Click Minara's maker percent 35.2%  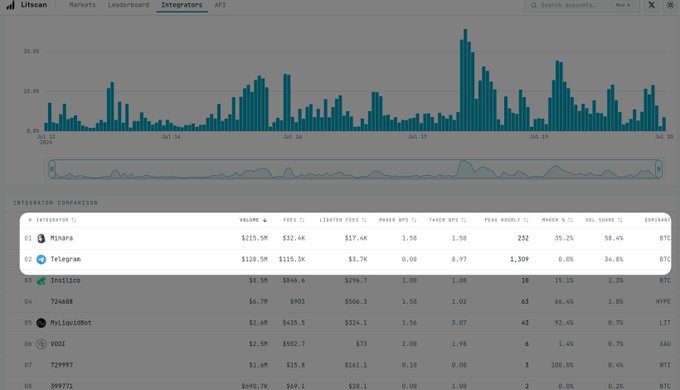564,238
